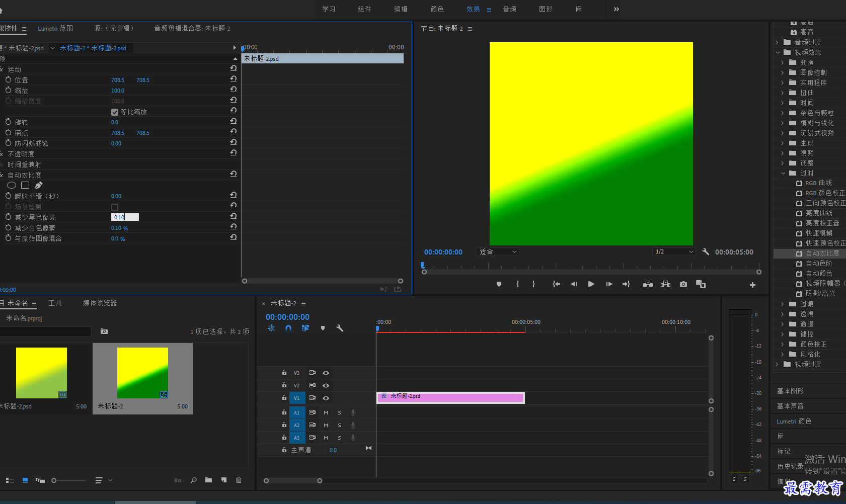This screenshot has width=846, height=504.
Task: Open the Lumetri 颜色 panel
Action: (794, 421)
